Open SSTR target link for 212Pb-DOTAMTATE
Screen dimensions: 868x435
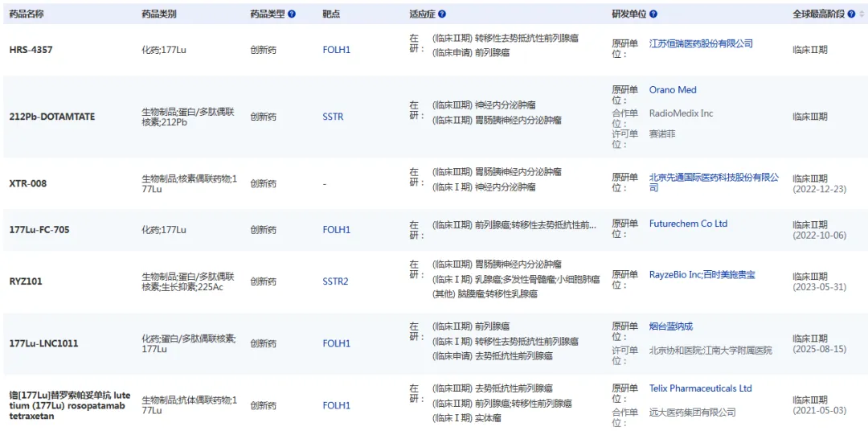(x=333, y=117)
